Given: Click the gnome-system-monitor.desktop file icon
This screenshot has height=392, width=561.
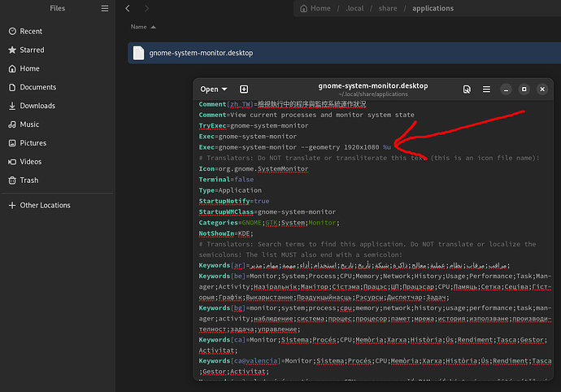Looking at the screenshot, I should (x=138, y=53).
